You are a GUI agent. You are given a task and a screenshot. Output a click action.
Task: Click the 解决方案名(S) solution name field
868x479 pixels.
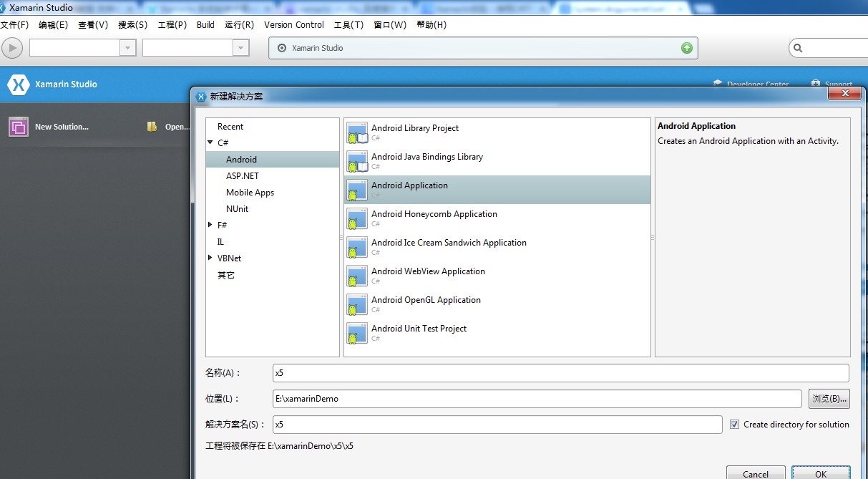click(x=497, y=425)
